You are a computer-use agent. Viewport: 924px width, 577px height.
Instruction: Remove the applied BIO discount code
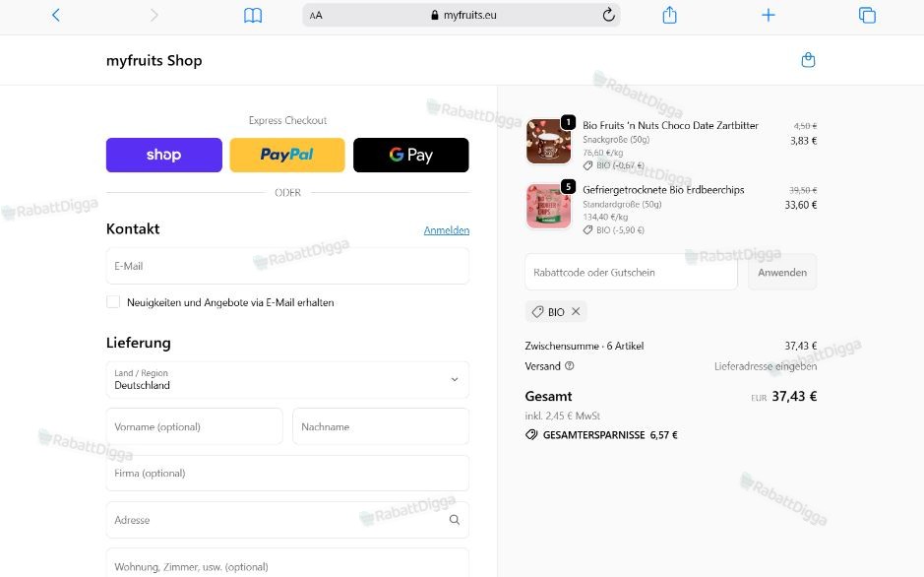click(577, 311)
